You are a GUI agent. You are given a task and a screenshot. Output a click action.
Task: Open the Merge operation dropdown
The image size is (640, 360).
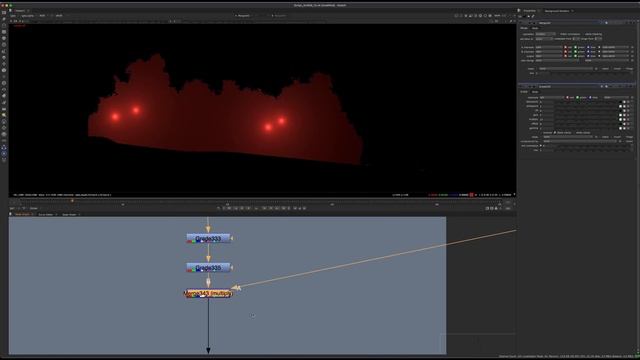click(545, 34)
